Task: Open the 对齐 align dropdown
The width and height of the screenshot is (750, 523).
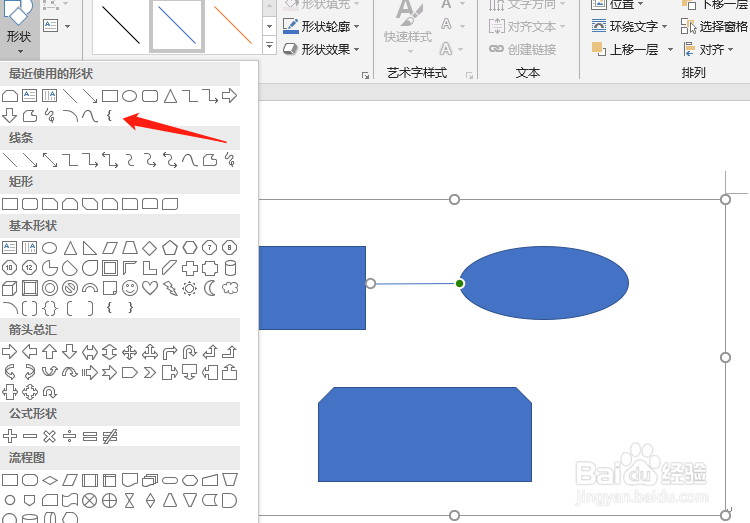Action: pyautogui.click(x=707, y=49)
